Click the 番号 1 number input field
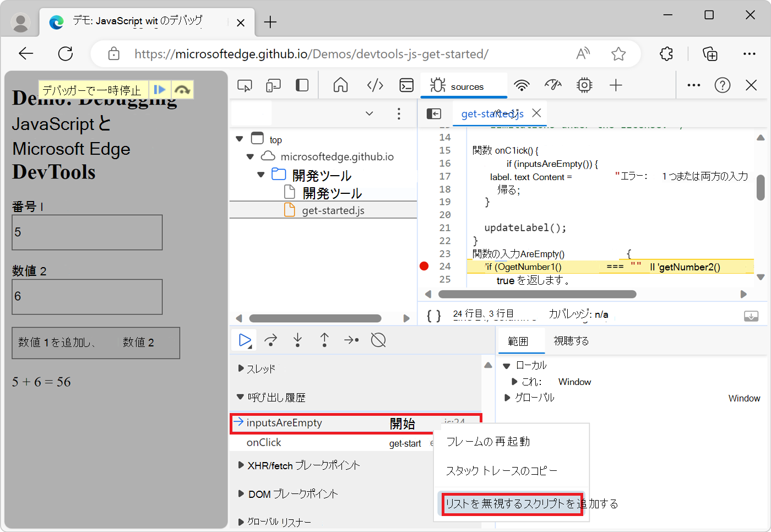This screenshot has height=532, width=771. click(x=86, y=232)
